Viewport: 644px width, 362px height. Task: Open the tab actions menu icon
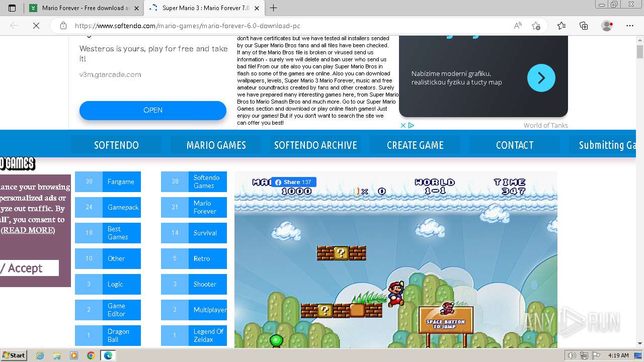[x=12, y=8]
